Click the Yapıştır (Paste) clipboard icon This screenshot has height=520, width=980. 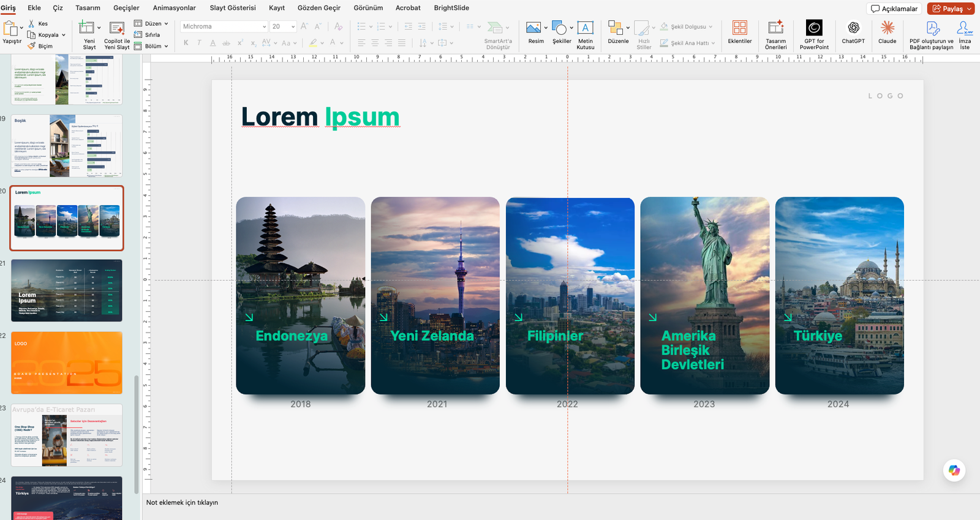pyautogui.click(x=10, y=28)
